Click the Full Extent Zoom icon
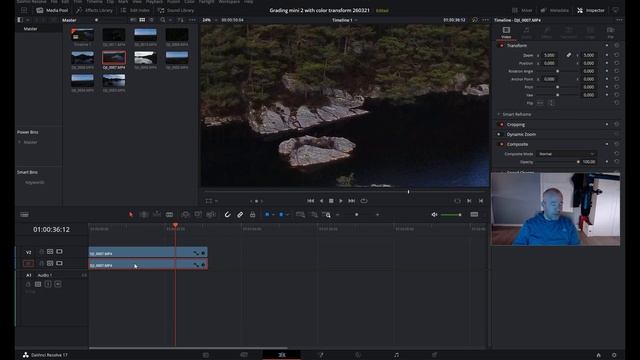This screenshot has width=640, height=360. pyautogui.click(x=300, y=215)
